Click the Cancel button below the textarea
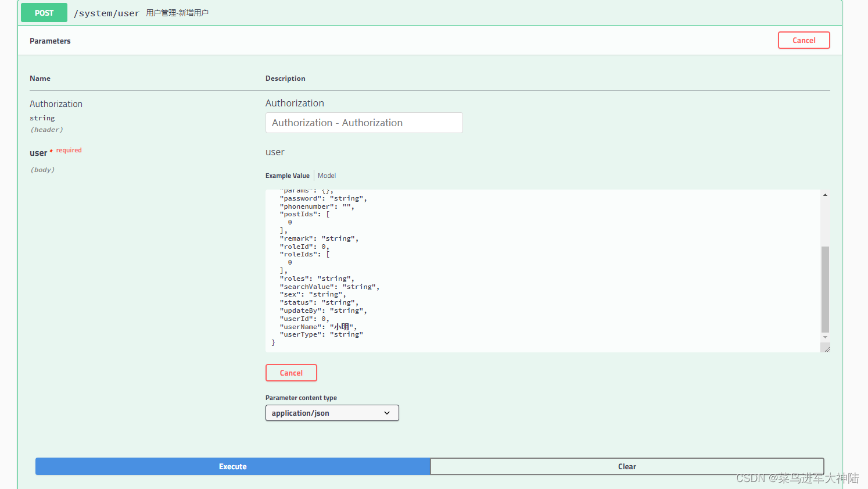868x489 pixels. point(291,373)
